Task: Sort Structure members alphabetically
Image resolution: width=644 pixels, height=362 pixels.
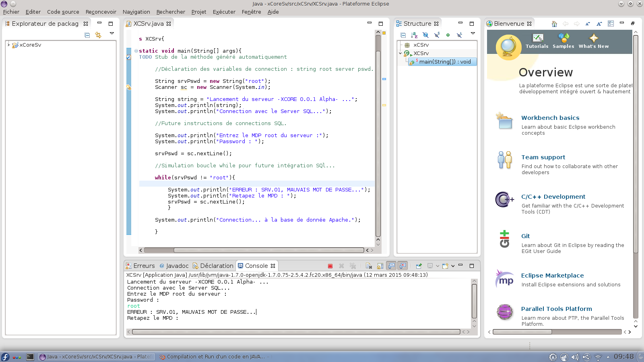Action: tap(414, 35)
